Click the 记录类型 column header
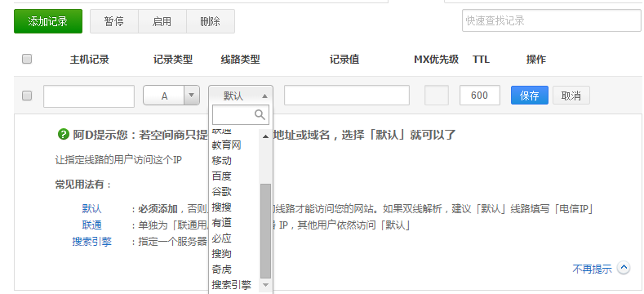The width and height of the screenshot is (644, 294). [x=173, y=60]
